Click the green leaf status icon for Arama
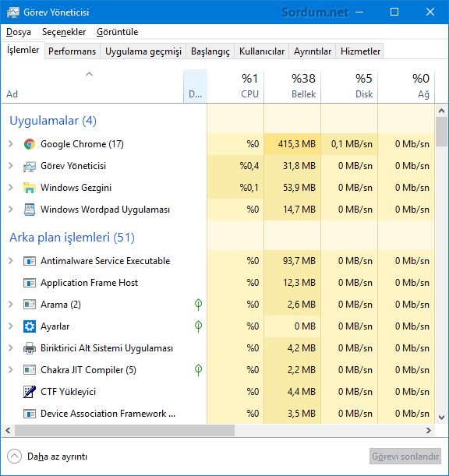The image size is (449, 476). coord(198,305)
